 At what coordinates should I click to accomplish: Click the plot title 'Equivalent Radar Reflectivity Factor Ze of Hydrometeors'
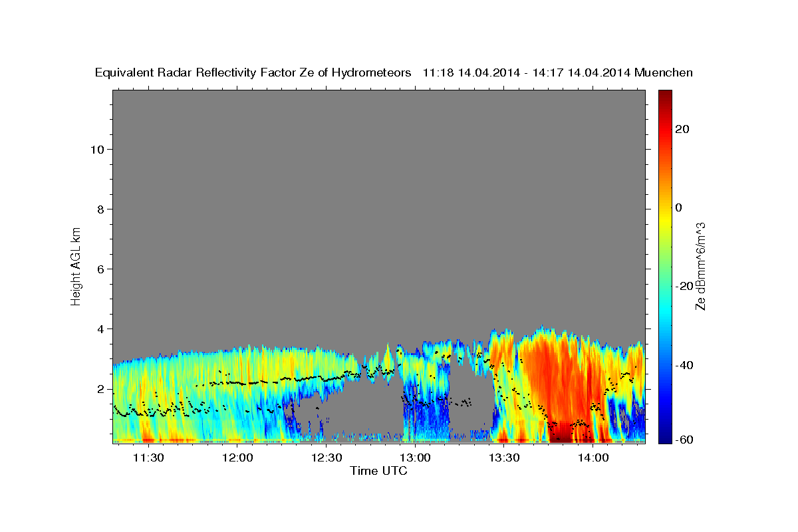pyautogui.click(x=253, y=72)
